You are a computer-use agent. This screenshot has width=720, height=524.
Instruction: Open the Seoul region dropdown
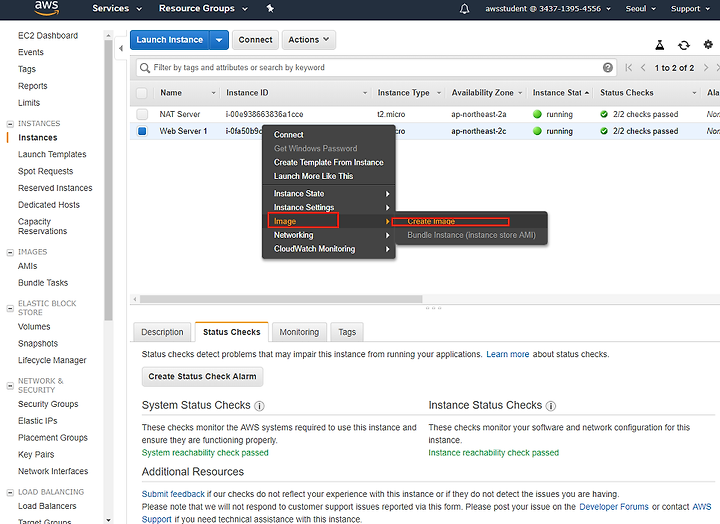tap(641, 9)
